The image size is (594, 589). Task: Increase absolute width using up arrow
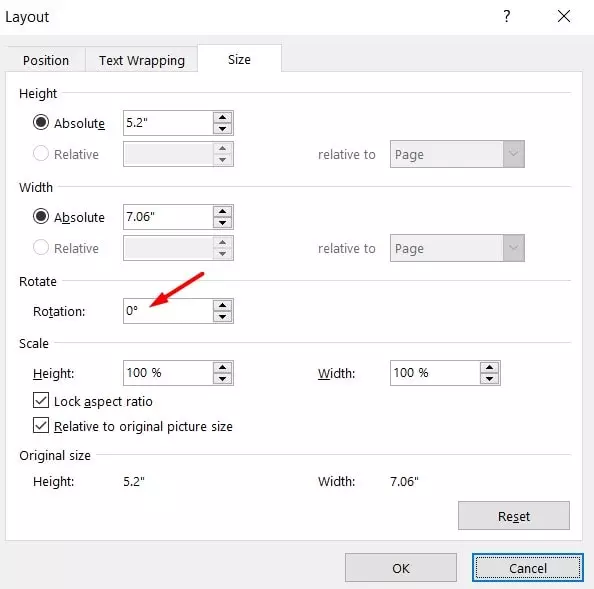(222, 211)
